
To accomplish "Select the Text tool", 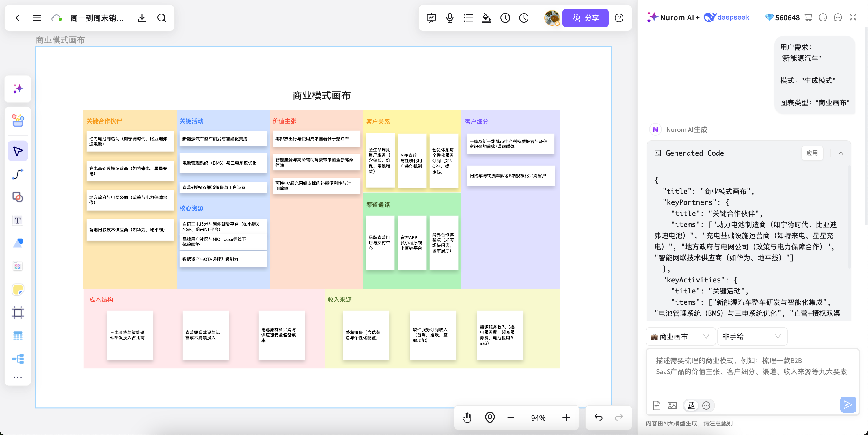I will [18, 220].
